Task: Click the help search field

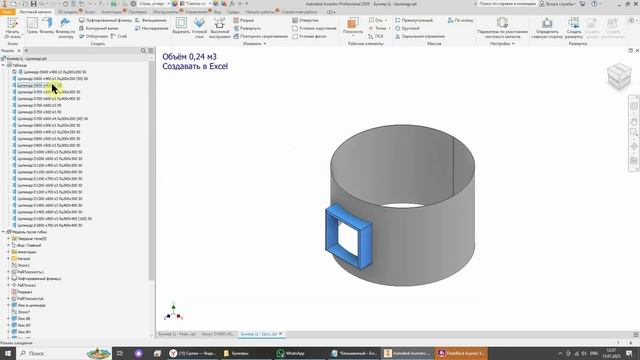Action: (x=507, y=4)
